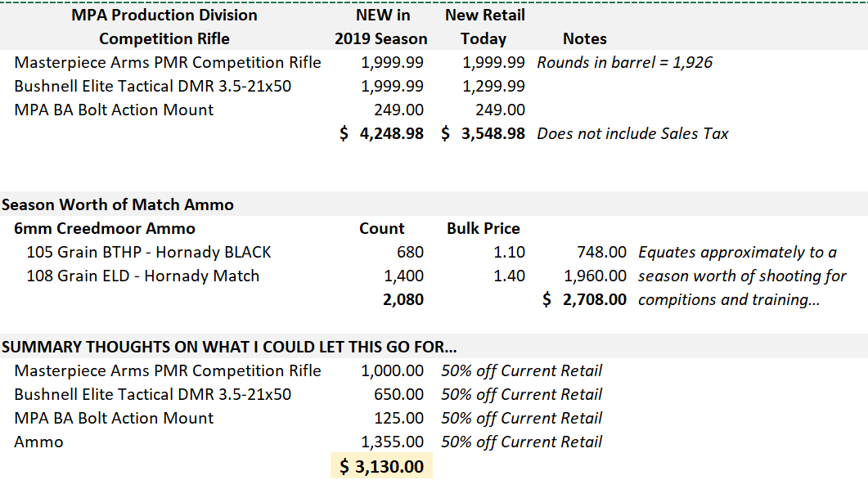The image size is (868, 498).
Task: Select the ammo's 1,355.00 asking price
Action: [x=392, y=442]
